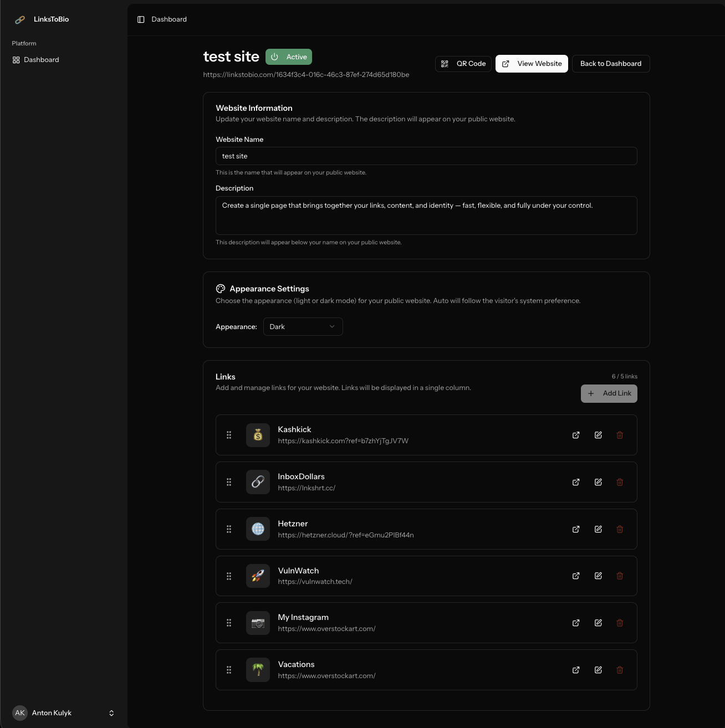Screen dimensions: 725x728
Task: Click the palette icon beside Appearance Settings
Action: tap(221, 288)
